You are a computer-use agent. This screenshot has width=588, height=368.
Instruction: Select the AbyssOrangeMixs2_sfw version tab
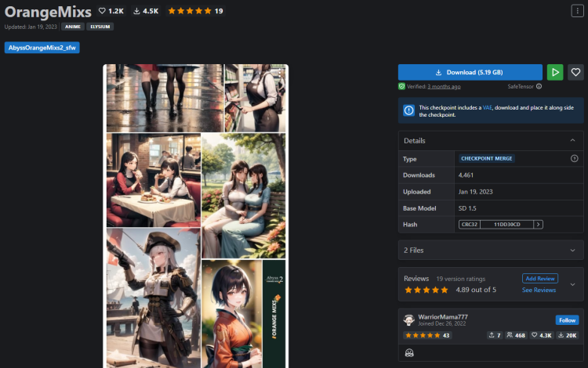tap(42, 48)
